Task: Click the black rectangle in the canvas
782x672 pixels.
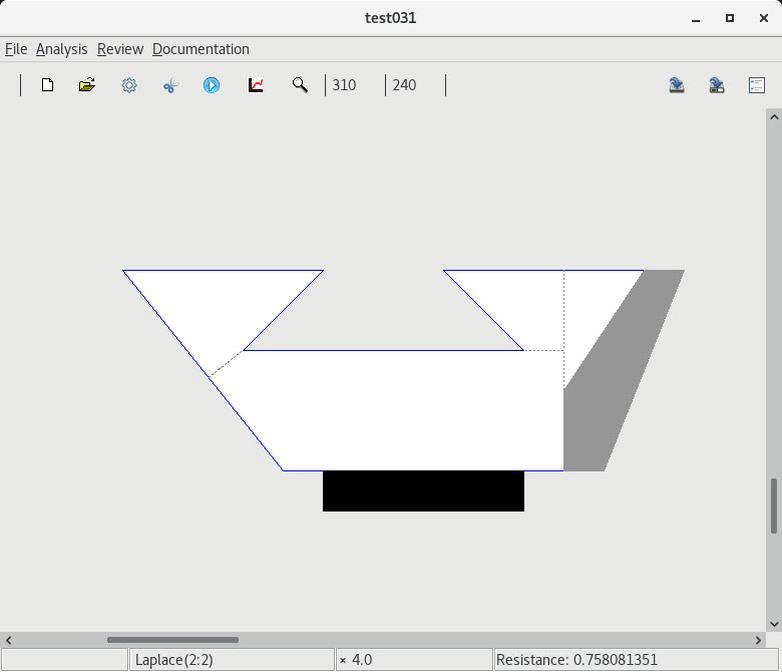Action: pos(423,491)
